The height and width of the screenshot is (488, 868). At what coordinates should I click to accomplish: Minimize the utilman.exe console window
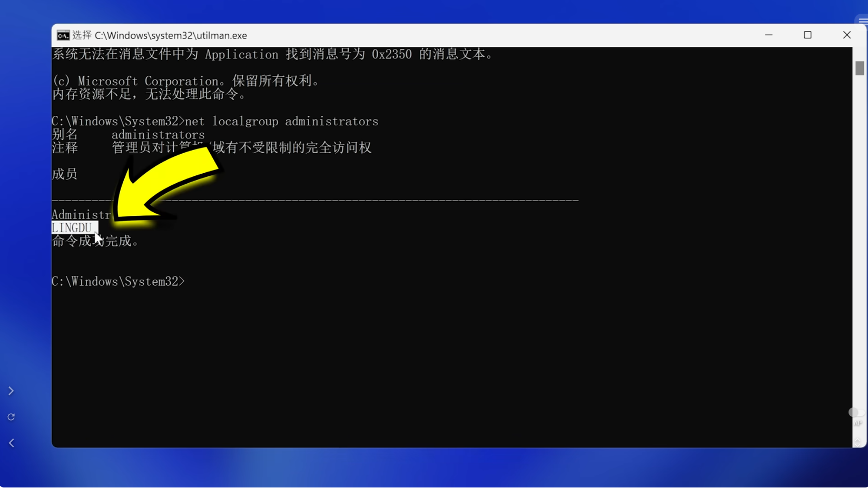pos(768,35)
